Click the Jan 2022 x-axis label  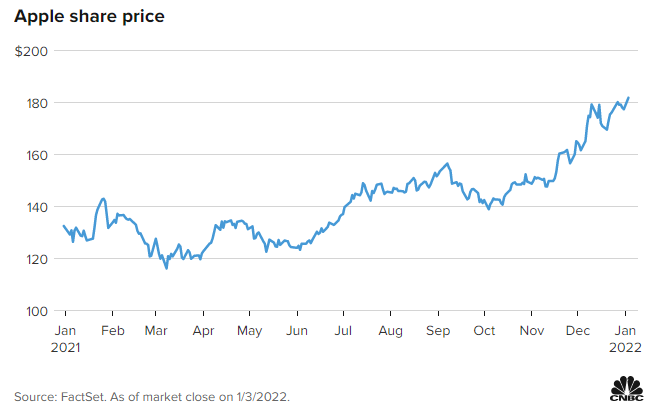625,338
